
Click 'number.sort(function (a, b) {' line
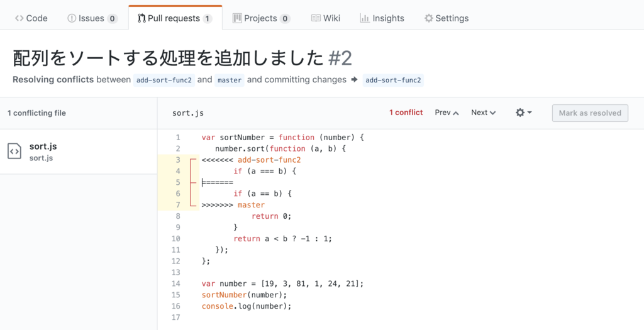pyautogui.click(x=280, y=148)
